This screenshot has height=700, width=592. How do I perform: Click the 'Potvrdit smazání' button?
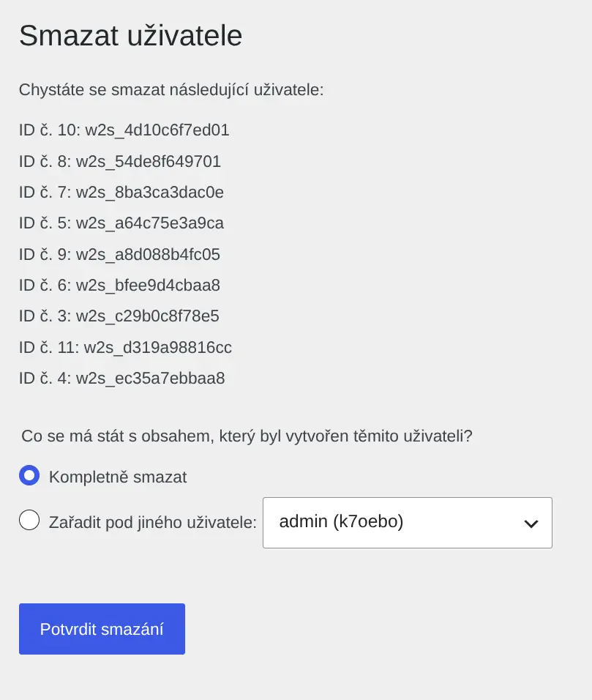(x=102, y=629)
